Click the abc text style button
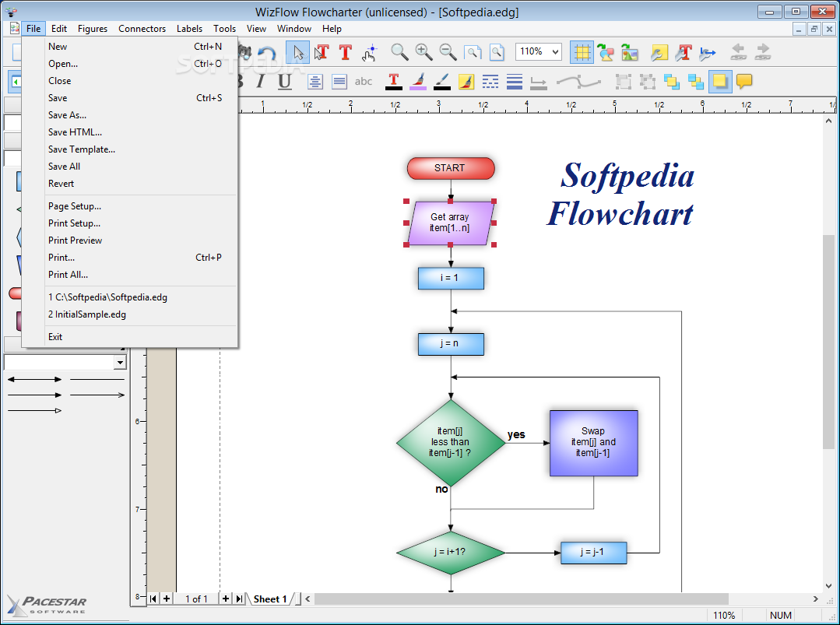The height and width of the screenshot is (625, 840). point(364,82)
